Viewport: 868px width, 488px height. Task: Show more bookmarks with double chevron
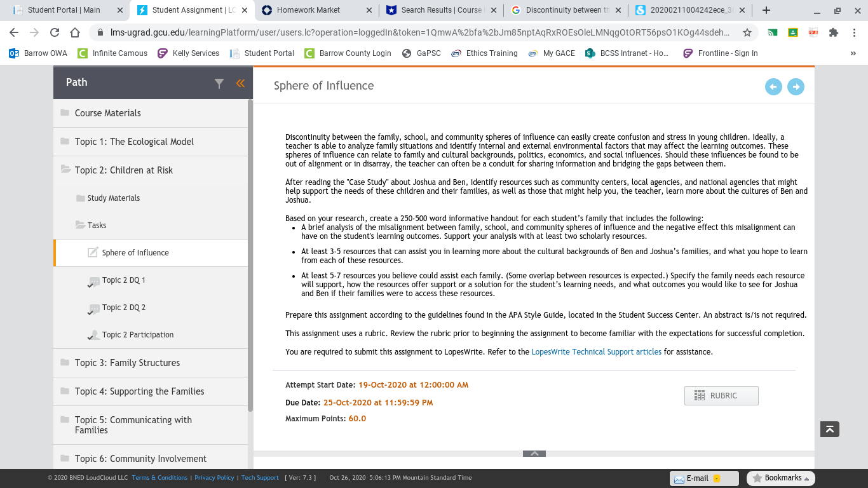coord(853,53)
